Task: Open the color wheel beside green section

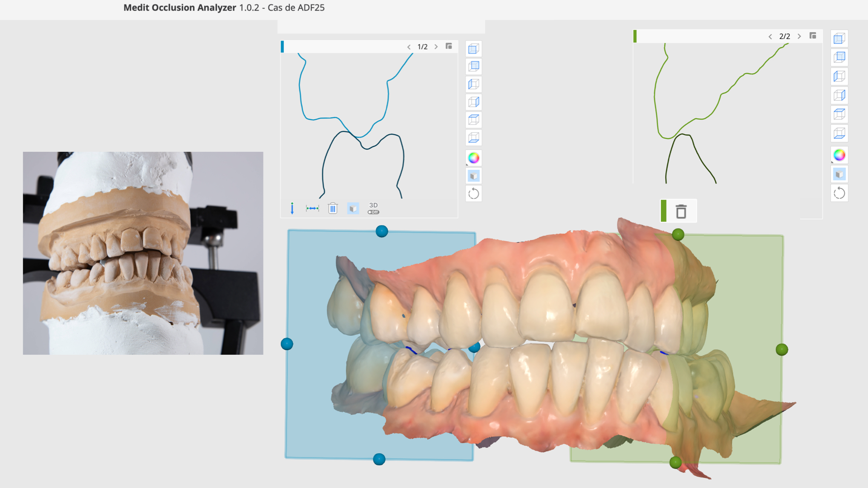Action: (839, 155)
